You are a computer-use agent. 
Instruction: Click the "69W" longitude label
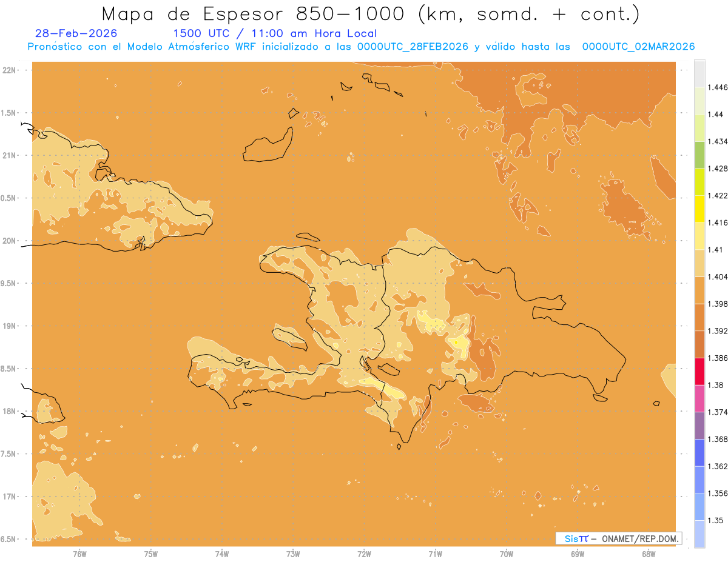click(578, 554)
